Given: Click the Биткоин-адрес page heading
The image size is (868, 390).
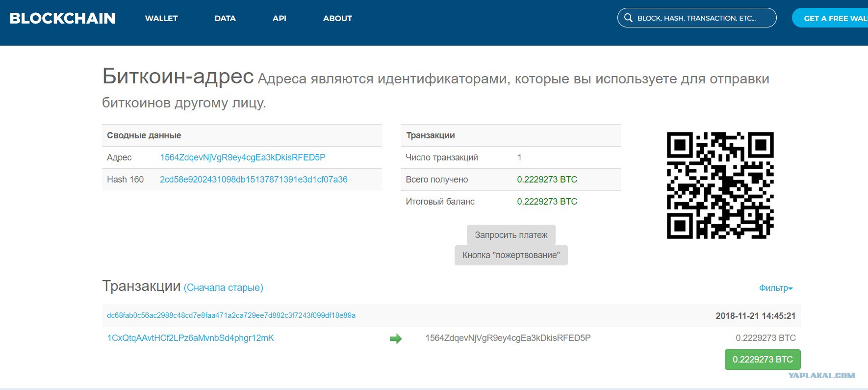Looking at the screenshot, I should pyautogui.click(x=178, y=76).
